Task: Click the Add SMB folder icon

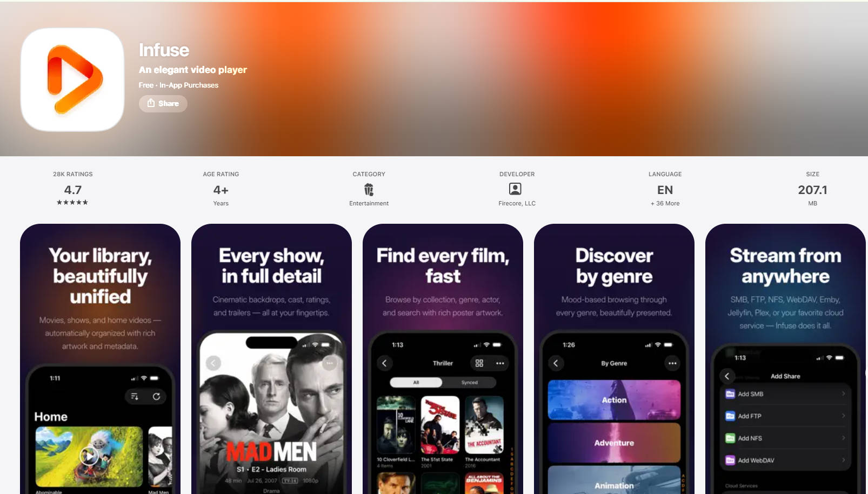Action: [730, 393]
